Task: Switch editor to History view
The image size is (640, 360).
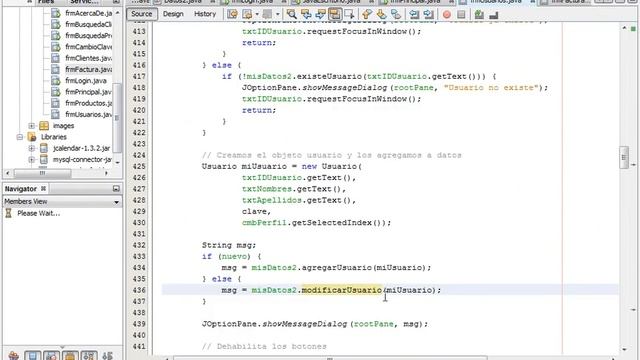Action: coord(205,14)
